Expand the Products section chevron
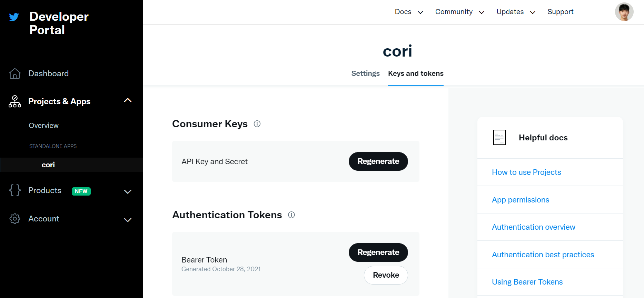The width and height of the screenshot is (644, 298). pos(128,191)
